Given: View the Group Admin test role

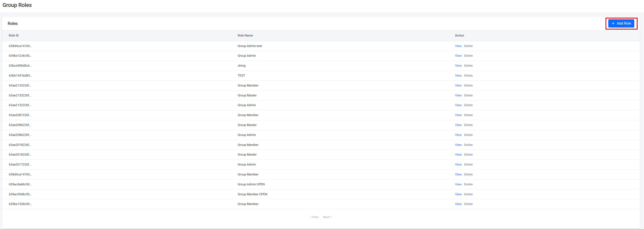Looking at the screenshot, I should (458, 46).
